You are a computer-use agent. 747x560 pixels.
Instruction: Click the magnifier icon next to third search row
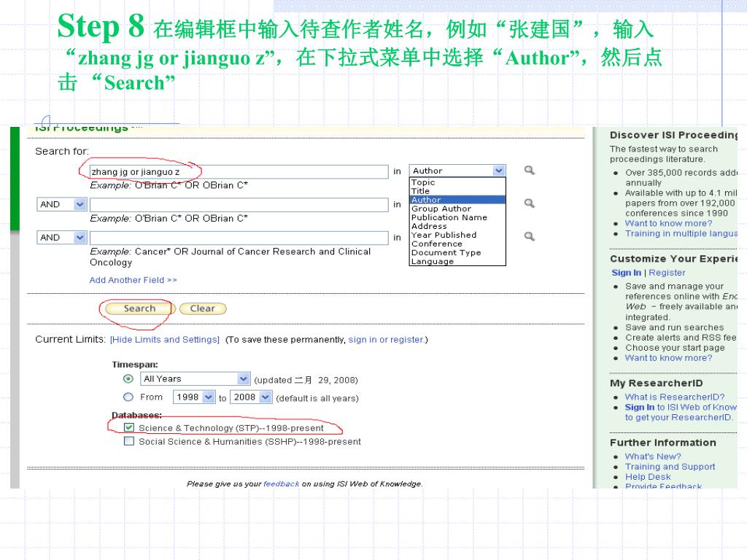click(x=530, y=237)
